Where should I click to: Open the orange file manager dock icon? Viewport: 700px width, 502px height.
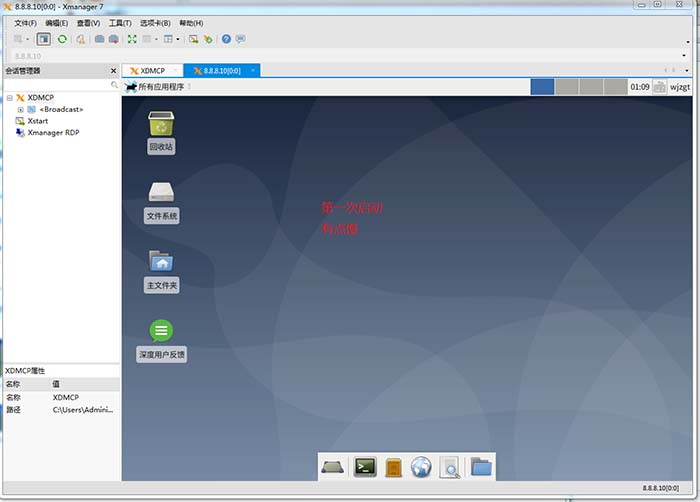[393, 468]
